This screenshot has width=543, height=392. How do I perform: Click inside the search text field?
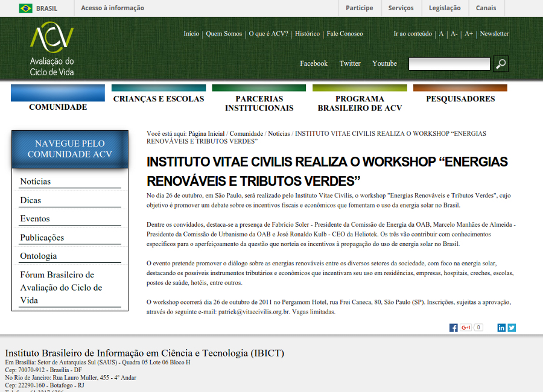pyautogui.click(x=449, y=64)
